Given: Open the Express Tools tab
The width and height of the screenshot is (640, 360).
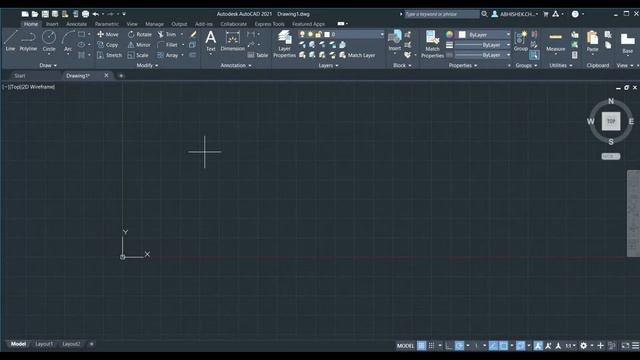Looking at the screenshot, I should tap(269, 24).
